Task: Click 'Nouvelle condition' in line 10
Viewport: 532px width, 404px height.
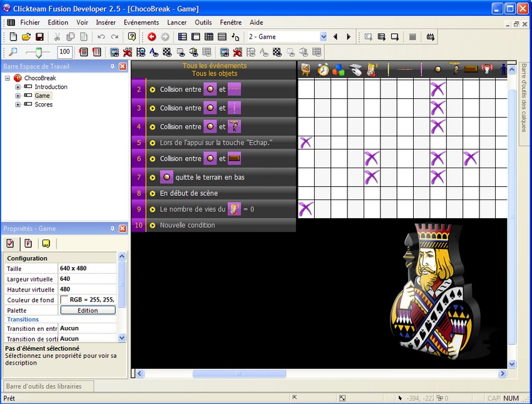Action: [187, 225]
